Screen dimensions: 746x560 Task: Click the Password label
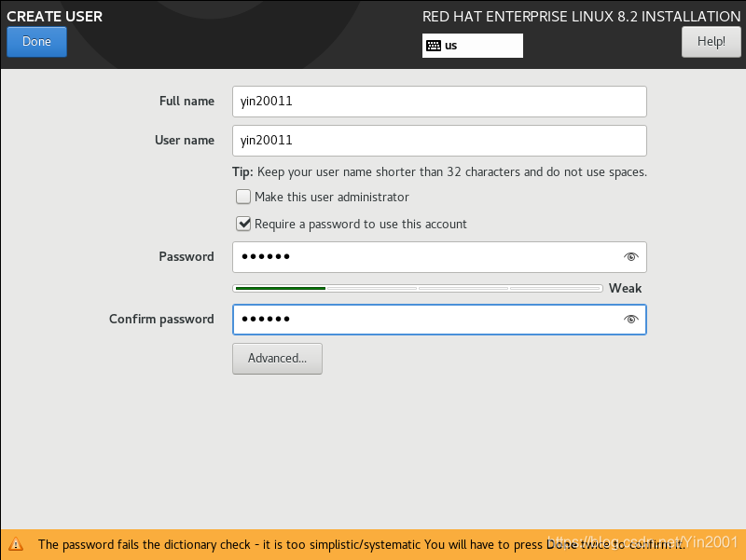(186, 257)
